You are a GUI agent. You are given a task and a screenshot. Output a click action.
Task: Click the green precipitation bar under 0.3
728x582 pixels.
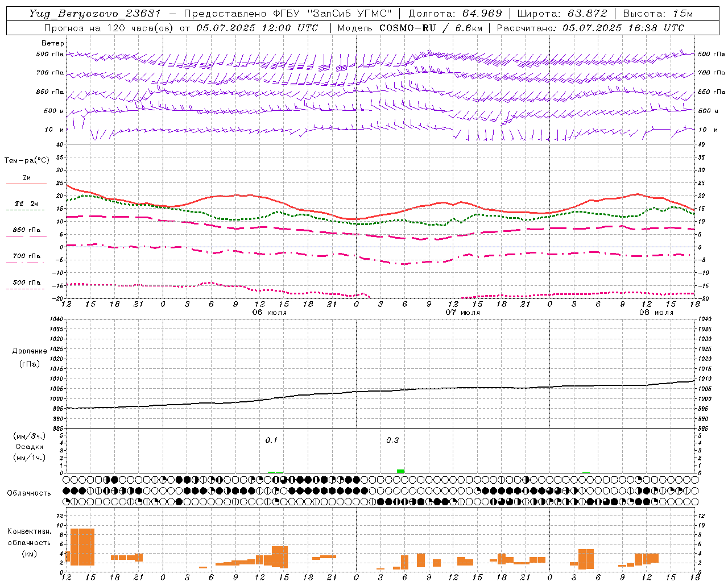coord(400,471)
